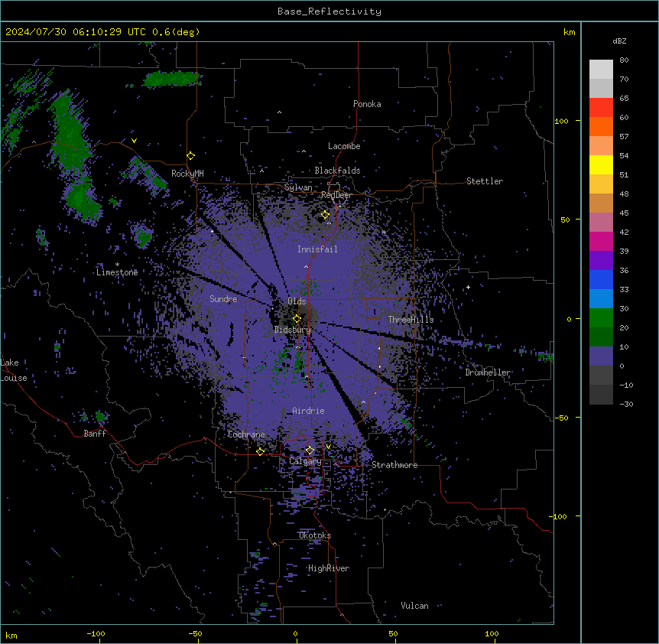
Task: Click the km label in the bottom-left corner
Action: [x=11, y=636]
